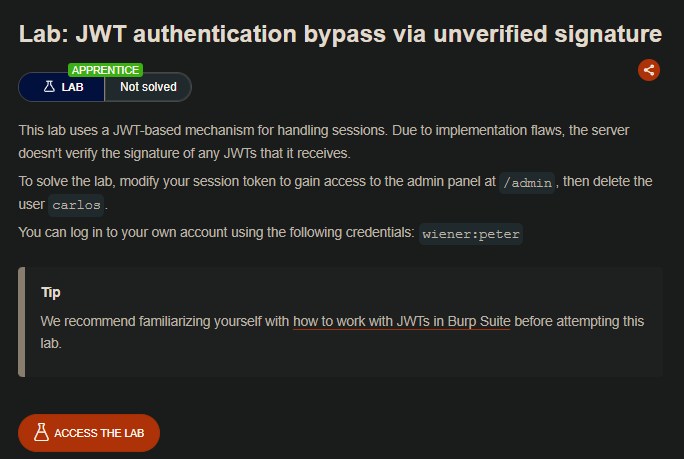This screenshot has width=684, height=459.
Task: Click the flask icon on the access button
Action: [x=41, y=432]
